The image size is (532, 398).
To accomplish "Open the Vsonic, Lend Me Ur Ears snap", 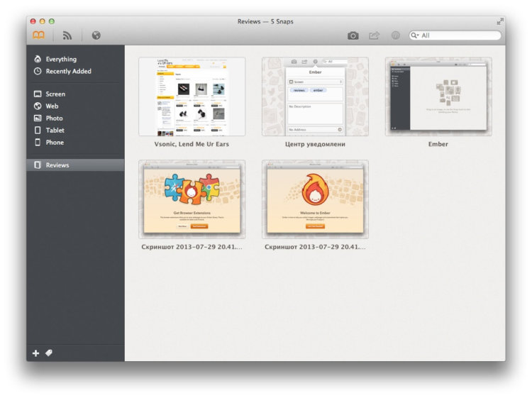I will click(192, 96).
